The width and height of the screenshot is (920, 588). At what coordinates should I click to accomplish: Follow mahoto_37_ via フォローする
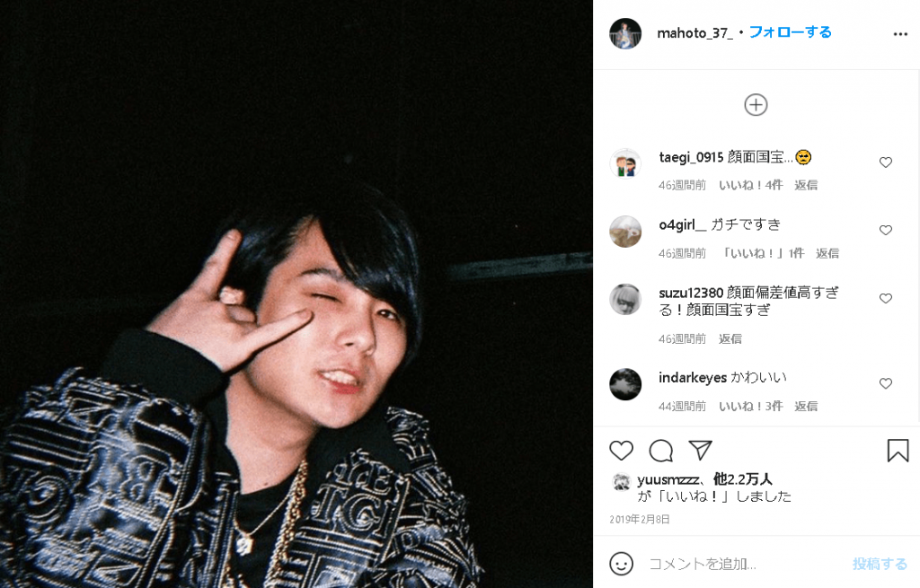[791, 32]
